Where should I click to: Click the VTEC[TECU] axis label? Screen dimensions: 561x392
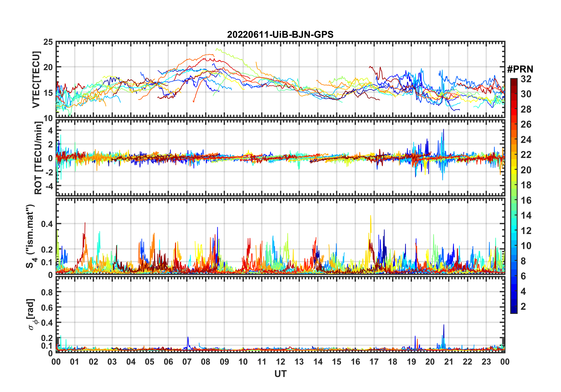point(36,80)
